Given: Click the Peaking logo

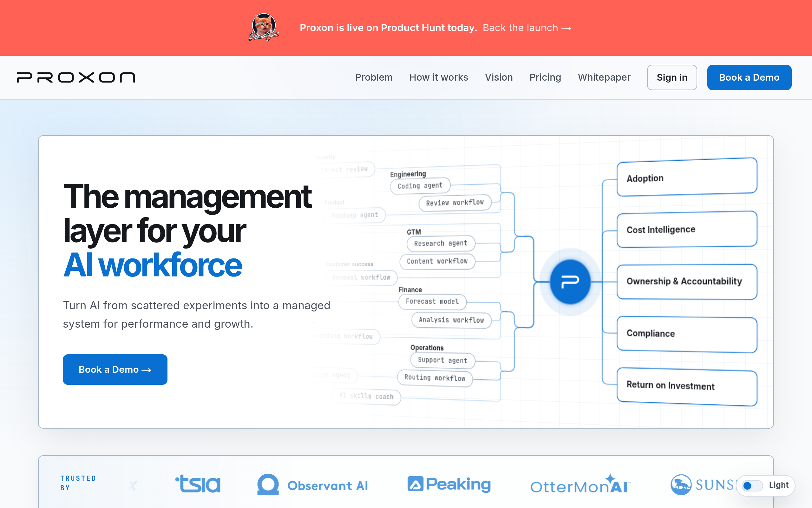Looking at the screenshot, I should click(449, 484).
